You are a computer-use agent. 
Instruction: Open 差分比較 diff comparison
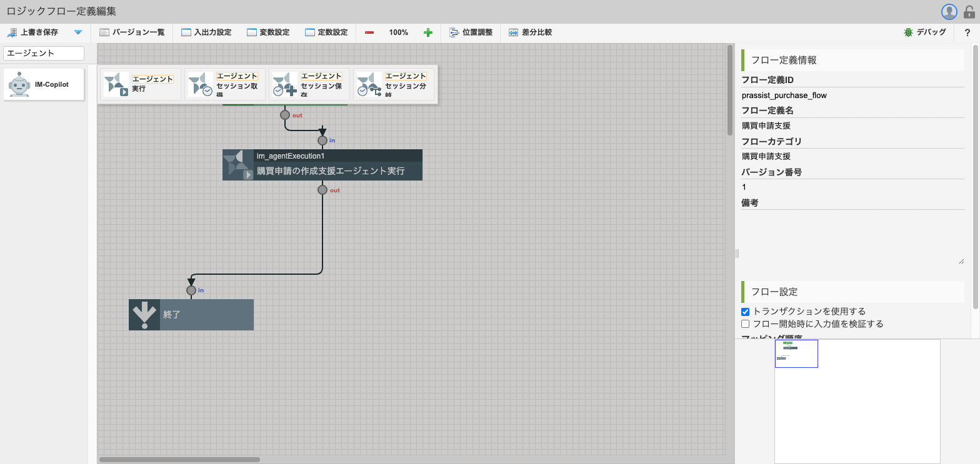coord(530,32)
